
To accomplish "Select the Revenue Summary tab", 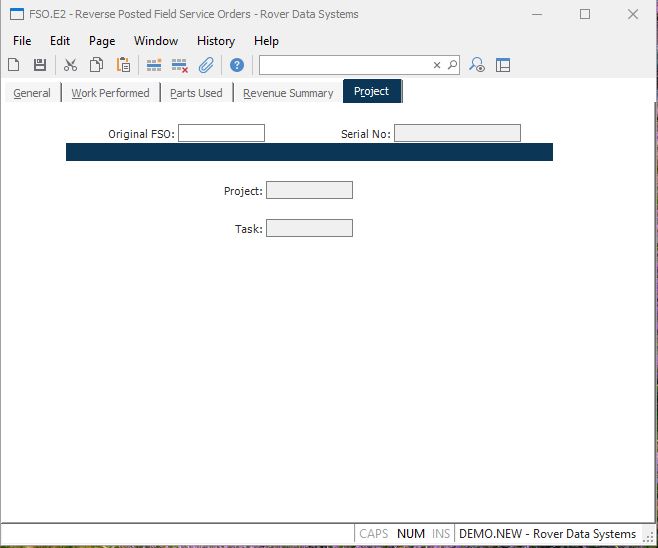I will tap(288, 93).
